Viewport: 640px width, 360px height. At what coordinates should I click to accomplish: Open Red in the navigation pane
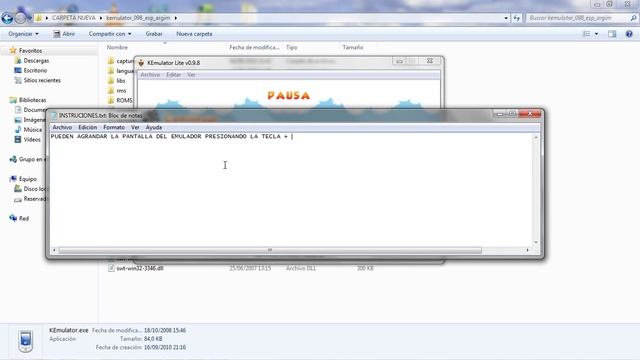pyautogui.click(x=24, y=218)
